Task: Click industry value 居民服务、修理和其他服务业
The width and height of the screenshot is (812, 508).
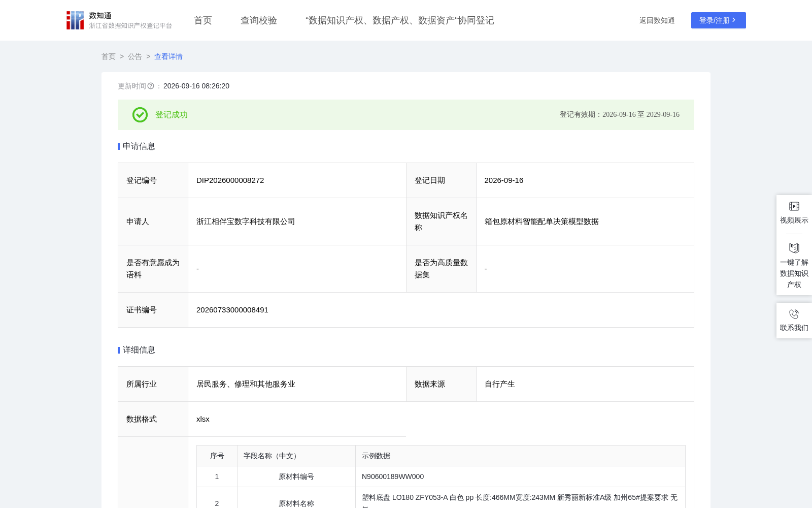Action: 246,384
